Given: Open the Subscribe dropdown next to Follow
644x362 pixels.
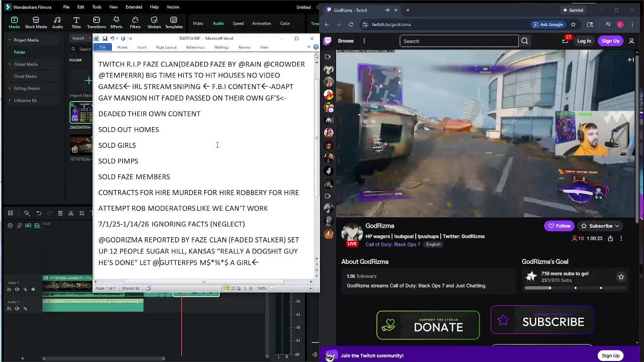Looking at the screenshot, I should pyautogui.click(x=617, y=226).
